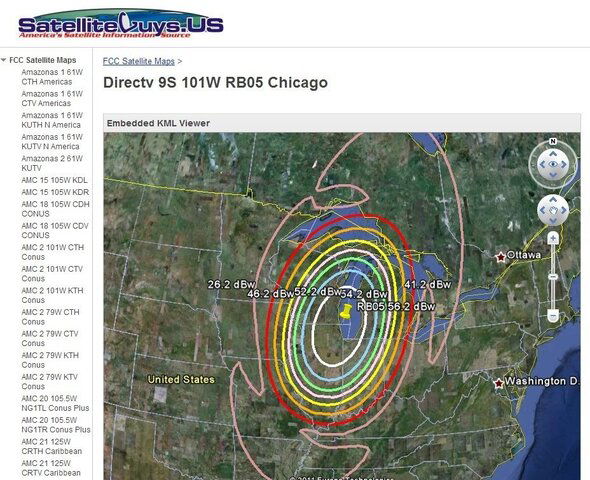Screen dimensions: 590x480
Task: Click the look-up arrow on the eye compass
Action: (553, 153)
